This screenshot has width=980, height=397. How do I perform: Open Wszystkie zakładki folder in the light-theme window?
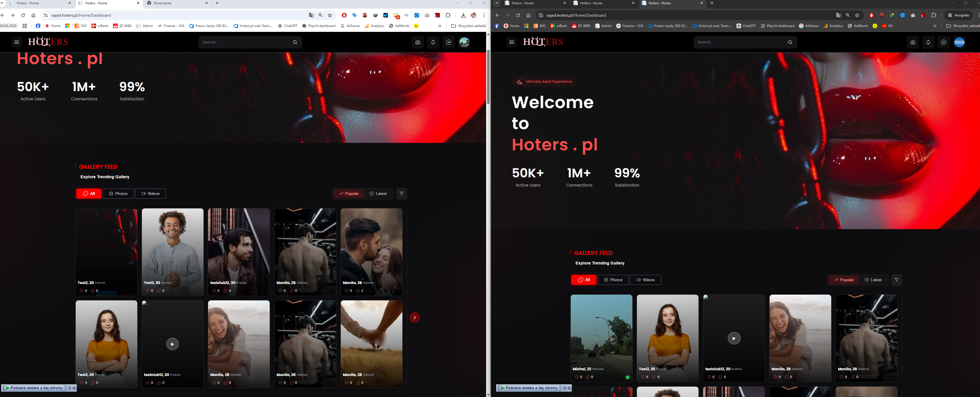469,26
